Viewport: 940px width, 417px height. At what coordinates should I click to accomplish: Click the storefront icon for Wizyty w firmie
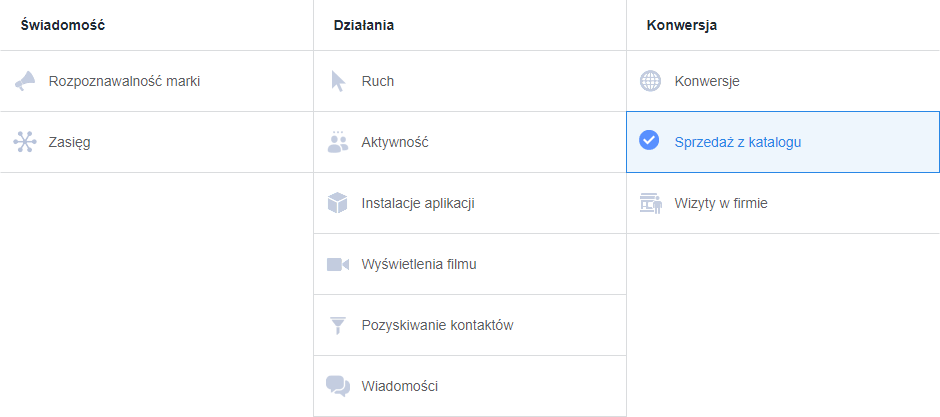(x=651, y=203)
